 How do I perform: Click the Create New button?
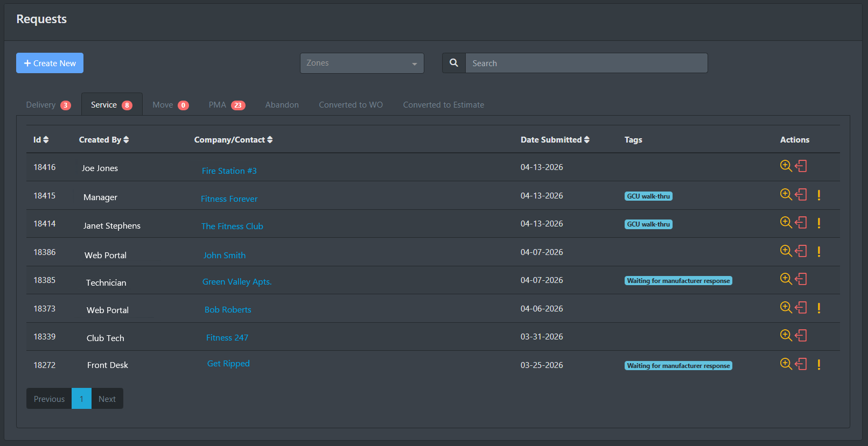coord(50,63)
